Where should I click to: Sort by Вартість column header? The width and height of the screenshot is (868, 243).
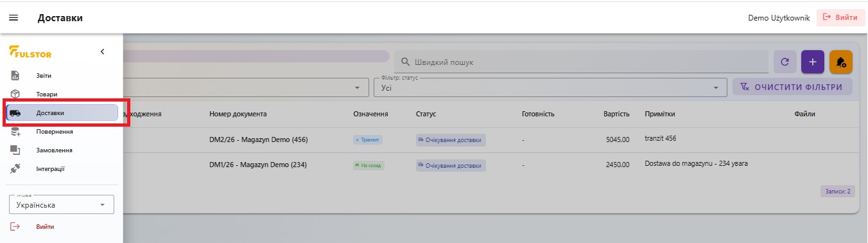[x=616, y=114]
